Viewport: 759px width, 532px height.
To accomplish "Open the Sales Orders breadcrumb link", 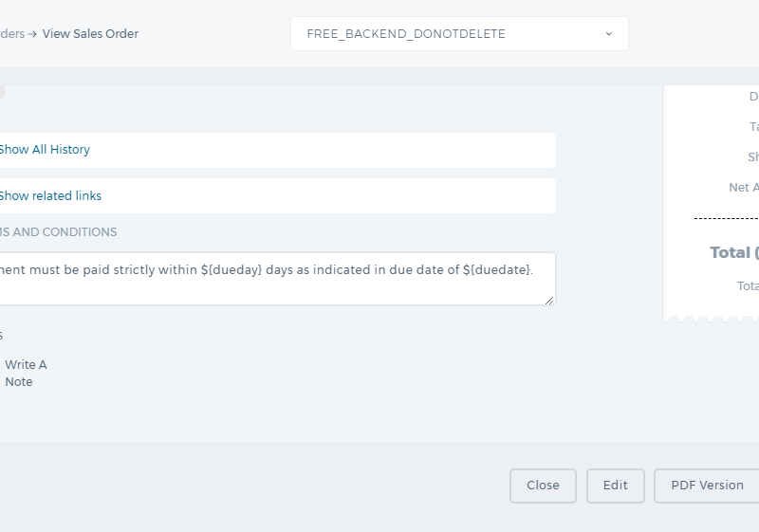I will click(12, 34).
